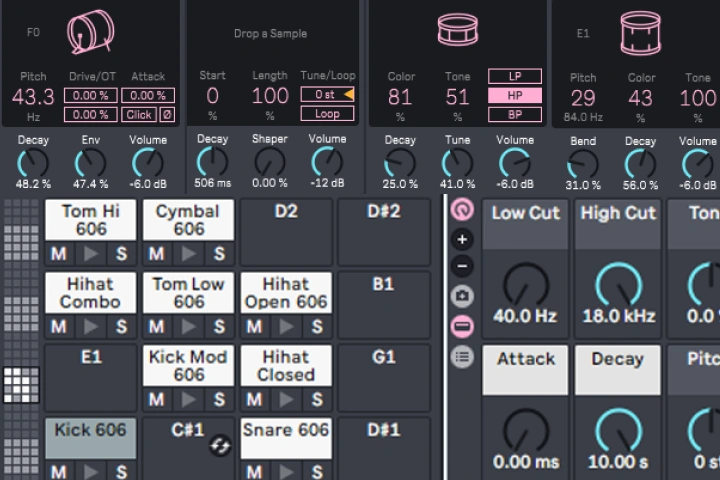Select the Tom Hi 606 pad
Image resolution: width=720 pixels, height=480 pixels.
coord(91,220)
